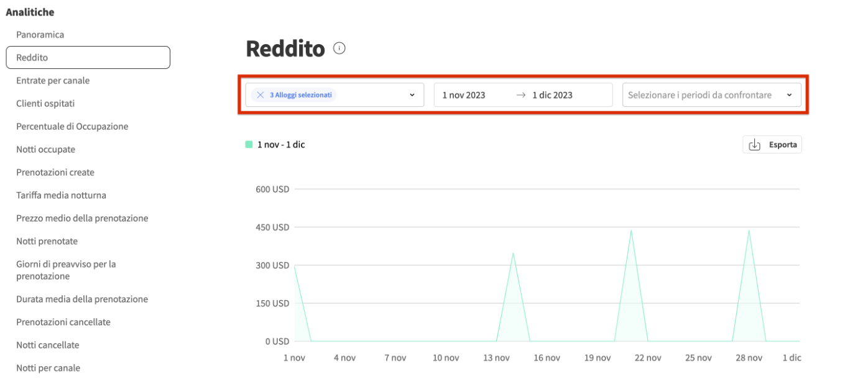The height and width of the screenshot is (384, 868).
Task: Click the 28 nov x-axis label
Action: [x=749, y=358]
